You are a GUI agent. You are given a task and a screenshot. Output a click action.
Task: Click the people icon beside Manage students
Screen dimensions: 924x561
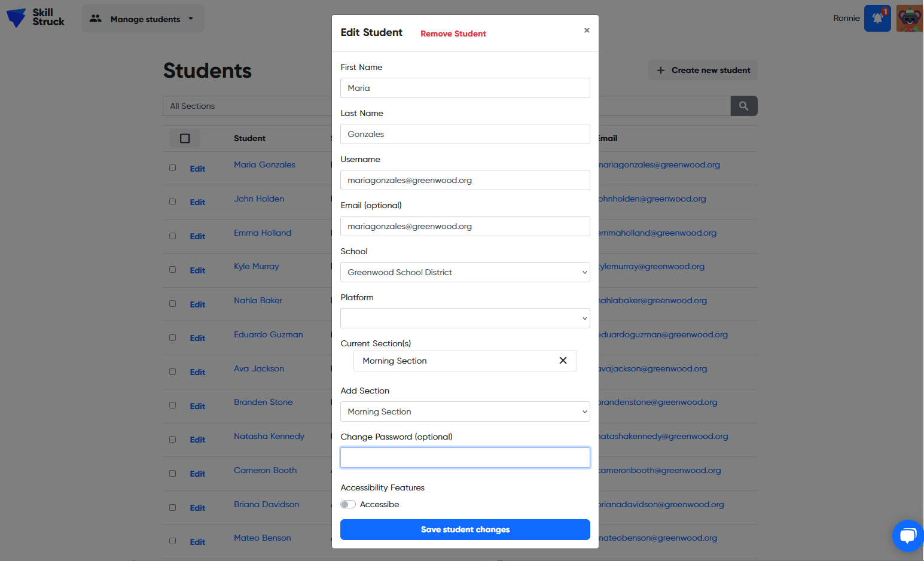click(95, 19)
